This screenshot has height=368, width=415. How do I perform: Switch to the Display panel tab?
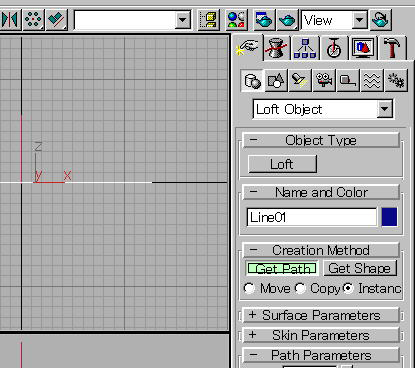(x=363, y=48)
